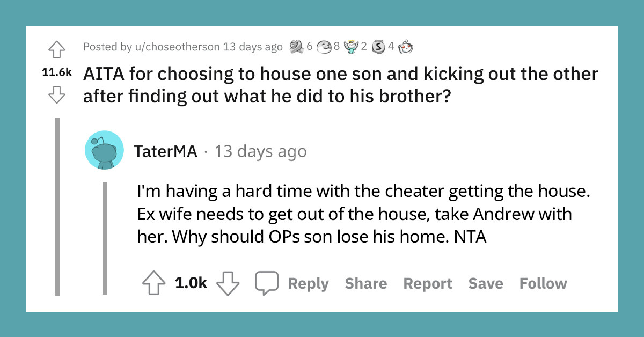Downvote the post
Image resolution: width=644 pixels, height=337 pixels.
click(x=57, y=92)
